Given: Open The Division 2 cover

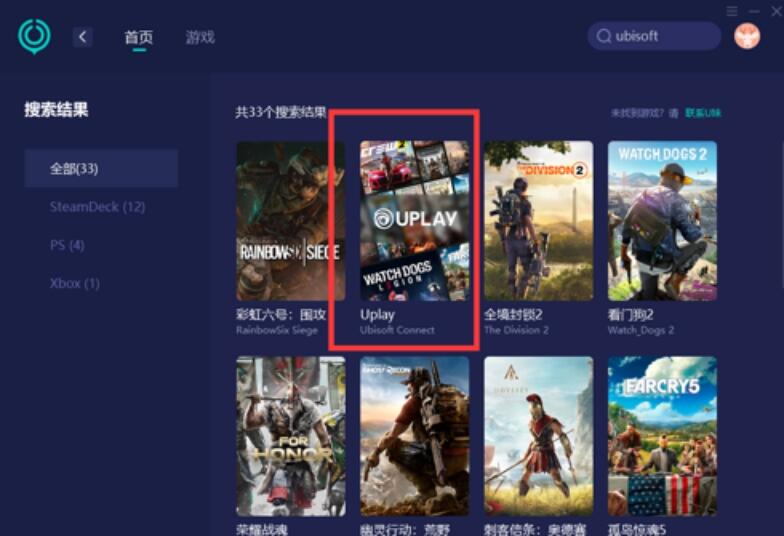Looking at the screenshot, I should point(538,220).
